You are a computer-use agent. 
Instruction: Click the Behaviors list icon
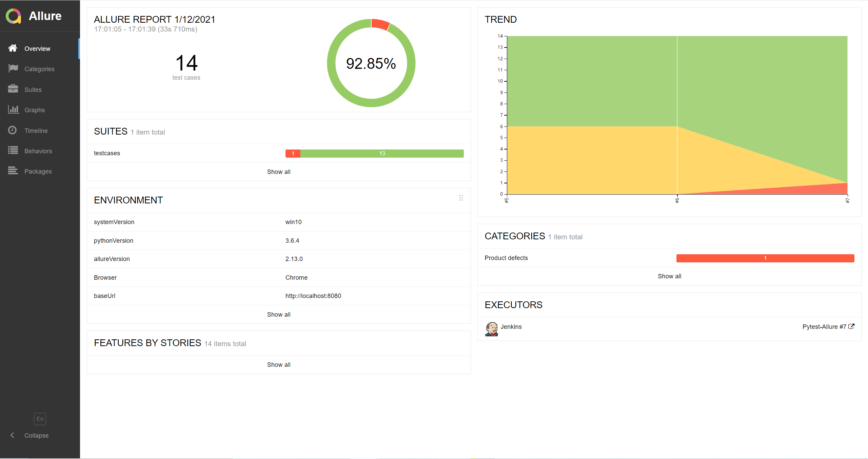[x=13, y=151]
